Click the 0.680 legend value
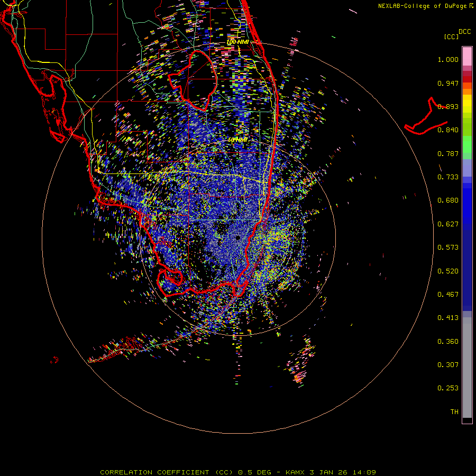The image size is (476, 476). point(448,200)
